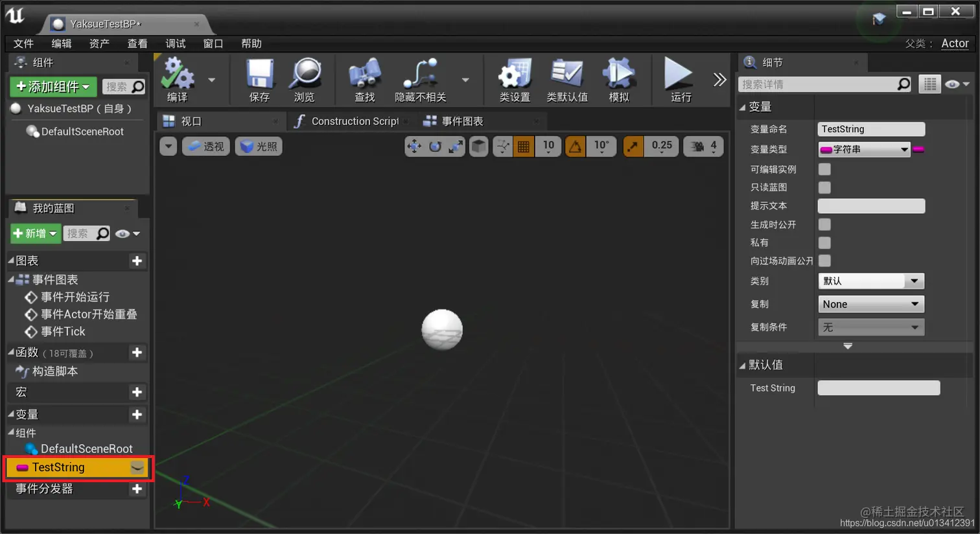Open the 调试 menu

(x=176, y=43)
